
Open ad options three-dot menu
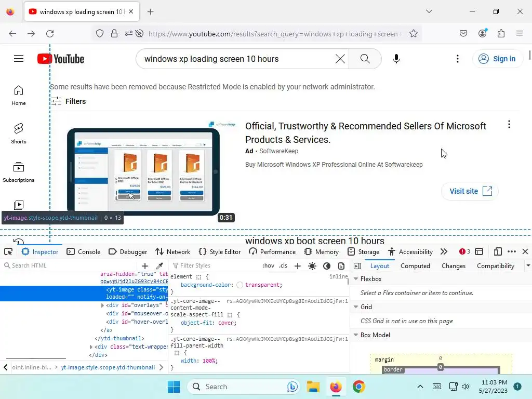(x=509, y=124)
